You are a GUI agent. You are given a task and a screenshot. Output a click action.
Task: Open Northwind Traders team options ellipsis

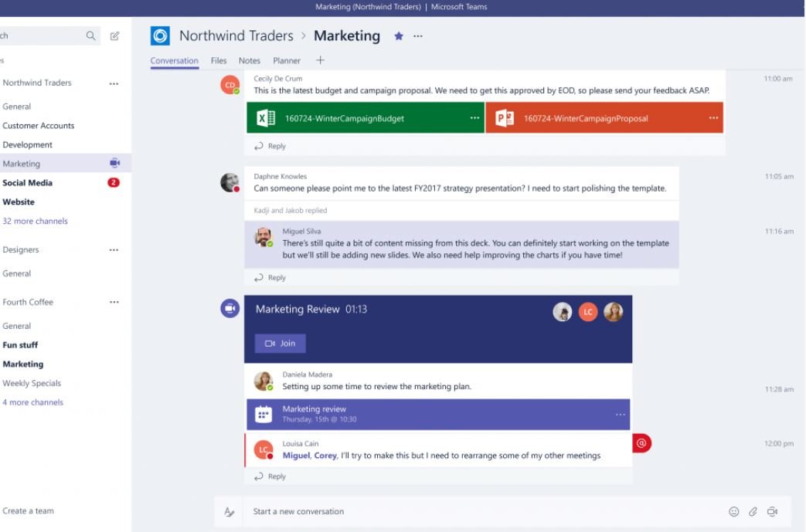tap(114, 83)
